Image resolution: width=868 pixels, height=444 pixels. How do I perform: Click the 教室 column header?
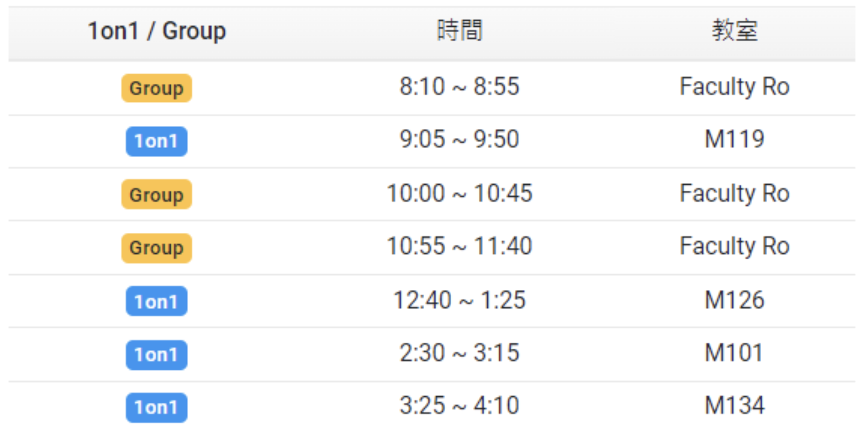(734, 31)
